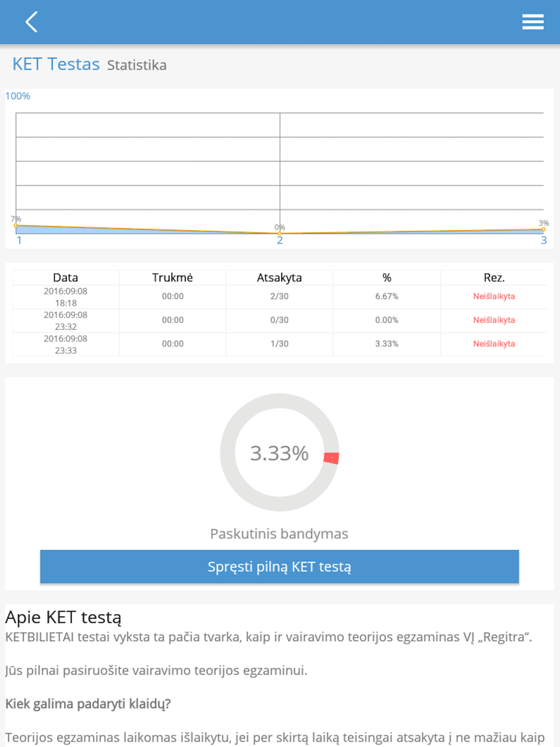Click the Rez. column header

[494, 278]
